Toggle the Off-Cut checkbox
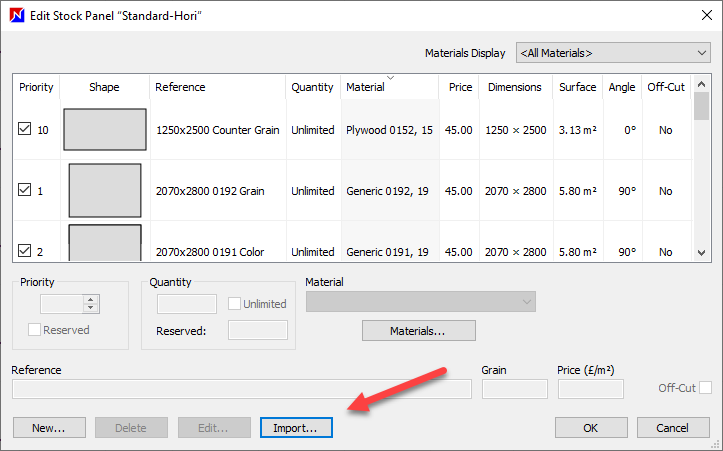The height and width of the screenshot is (451, 723). [x=705, y=387]
